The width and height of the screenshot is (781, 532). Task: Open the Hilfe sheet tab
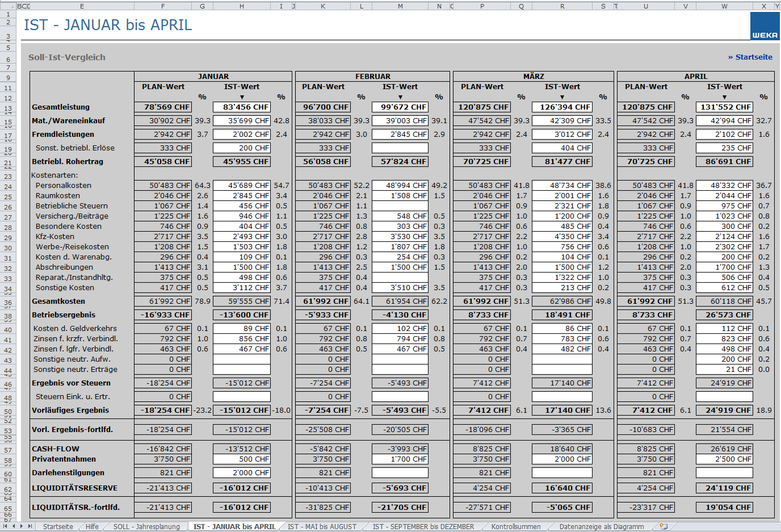pyautogui.click(x=92, y=527)
